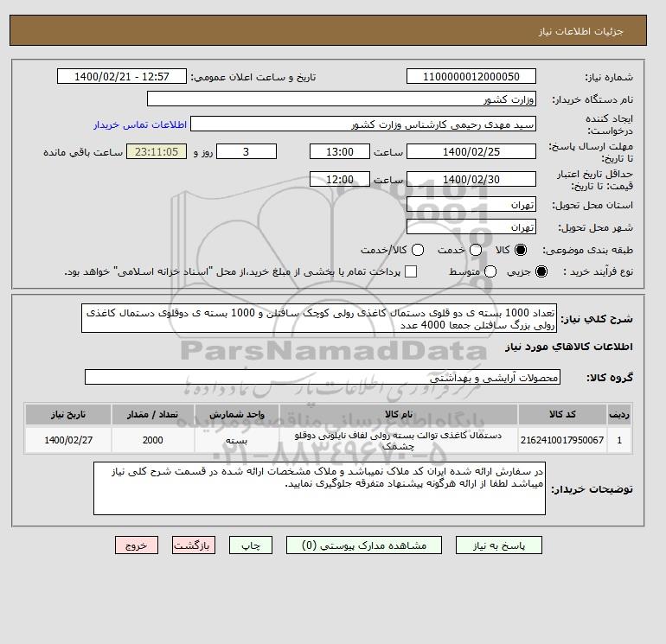Select the کالا radio button
This screenshot has height=644, width=666.
tap(521, 250)
